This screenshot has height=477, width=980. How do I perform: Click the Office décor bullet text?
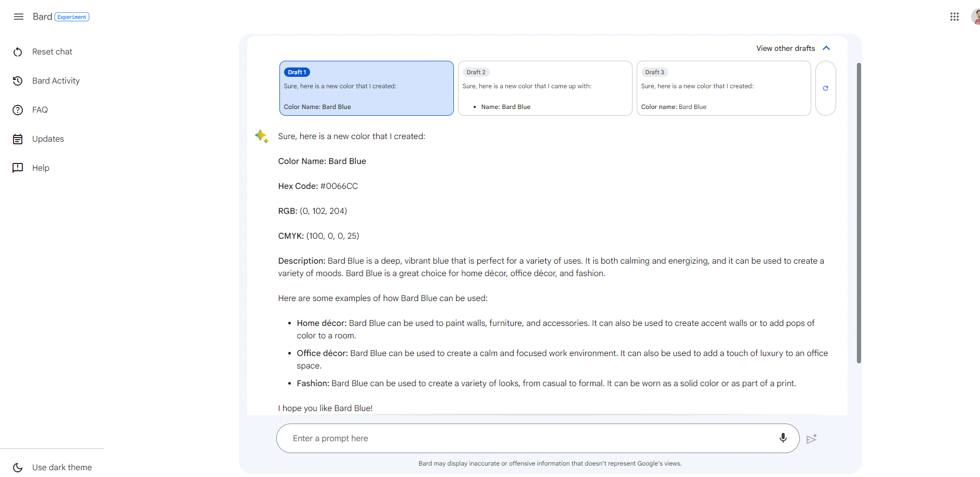pos(562,360)
